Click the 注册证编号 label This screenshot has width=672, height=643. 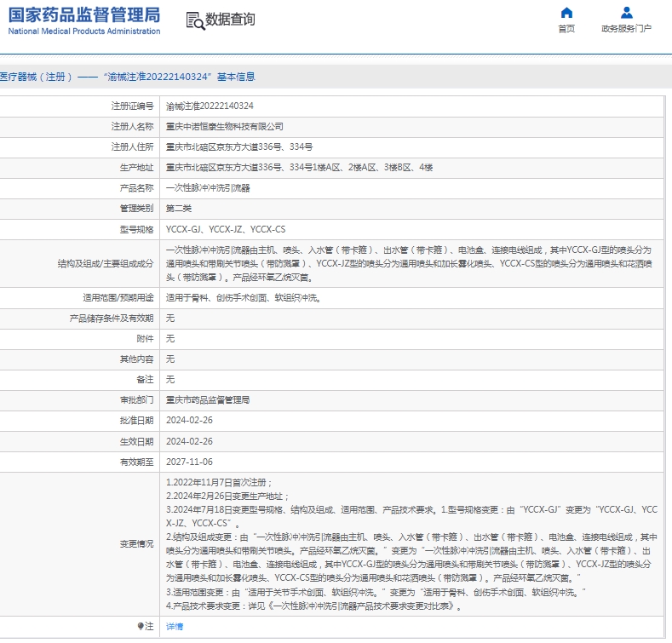click(132, 106)
